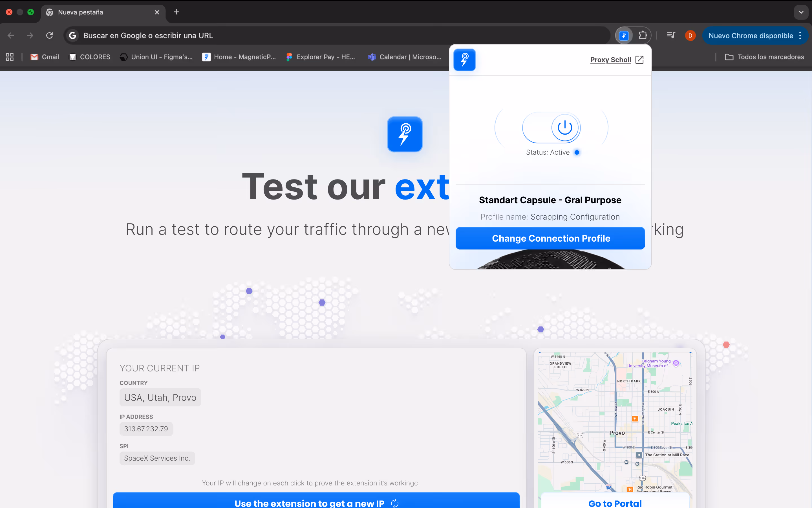Click the large blue extension logo on page
Screen dimensions: 812x508
coord(405,134)
